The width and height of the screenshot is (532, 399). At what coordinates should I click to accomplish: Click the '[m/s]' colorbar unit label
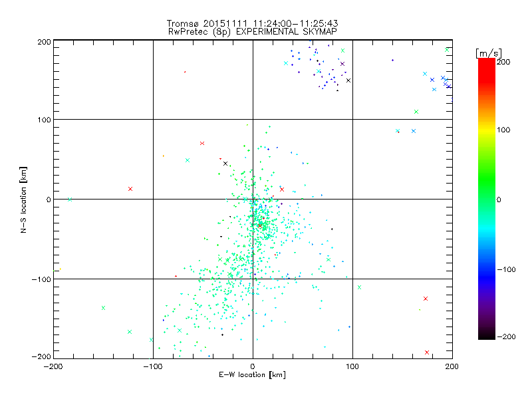(488, 53)
